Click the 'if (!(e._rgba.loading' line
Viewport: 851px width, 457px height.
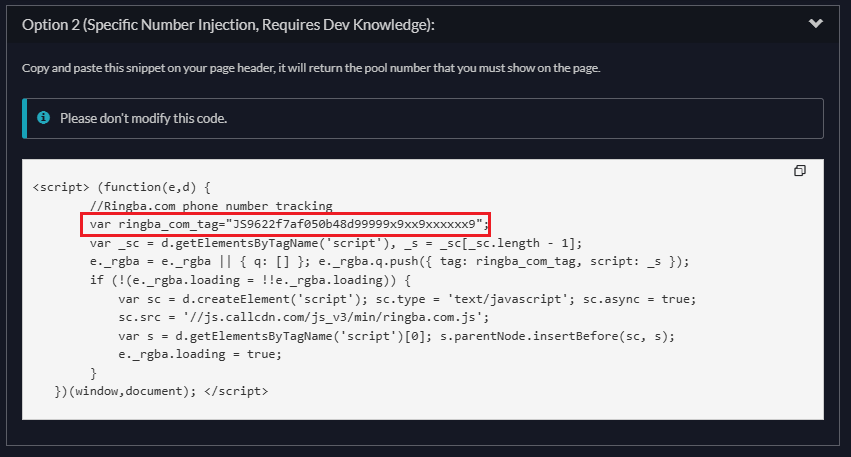[250, 280]
